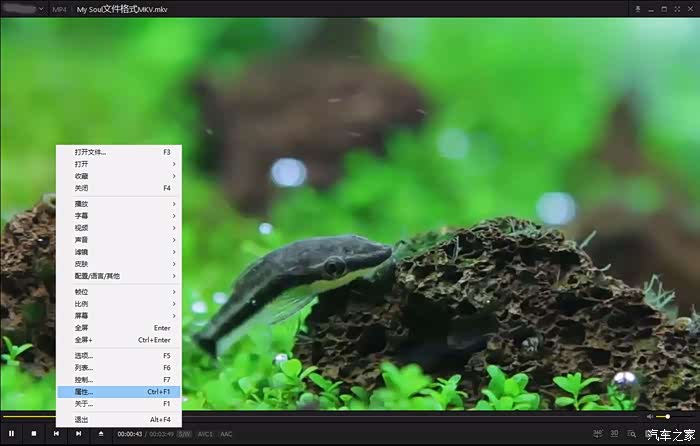Click the pin-on-top icon in title bar
700x446 pixels.
(x=637, y=9)
